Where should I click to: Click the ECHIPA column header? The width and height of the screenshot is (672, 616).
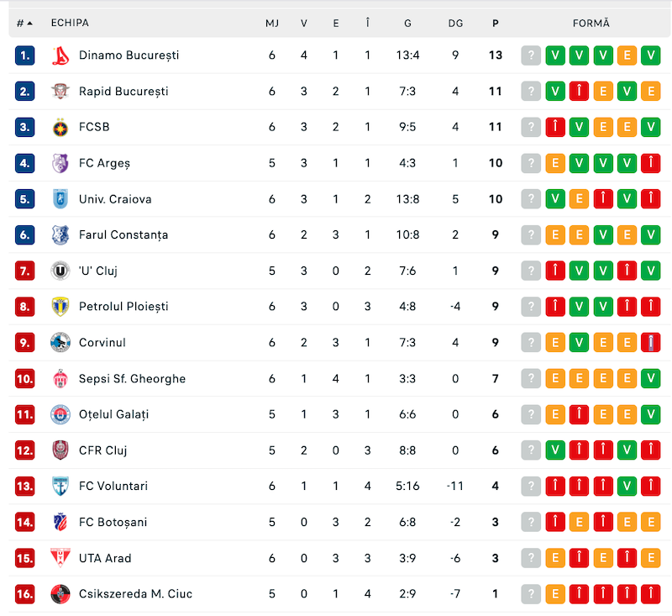70,23
